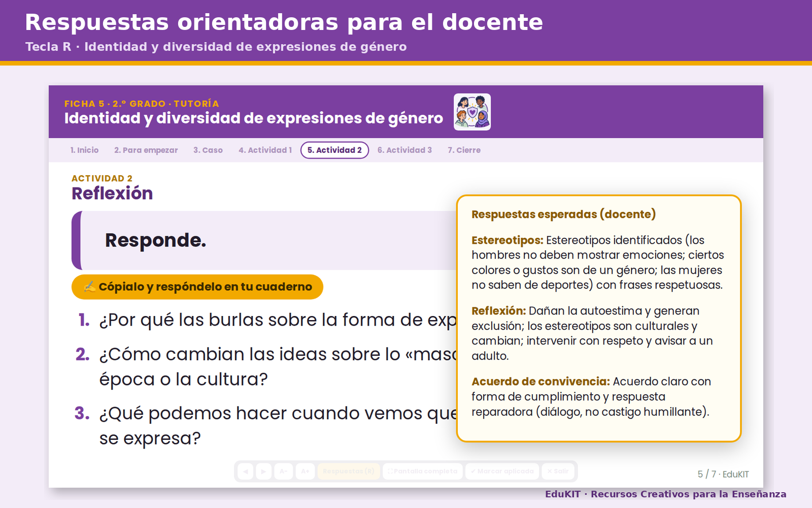Click the FICHA 5 · 2.º GRADO · TUTORÍA label

pyautogui.click(x=142, y=104)
